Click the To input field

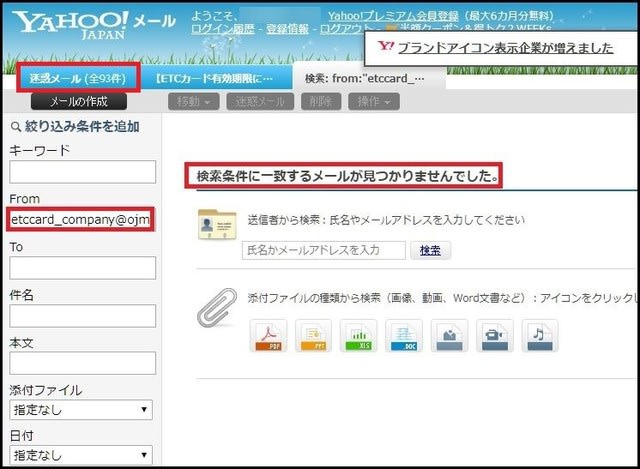click(x=82, y=268)
